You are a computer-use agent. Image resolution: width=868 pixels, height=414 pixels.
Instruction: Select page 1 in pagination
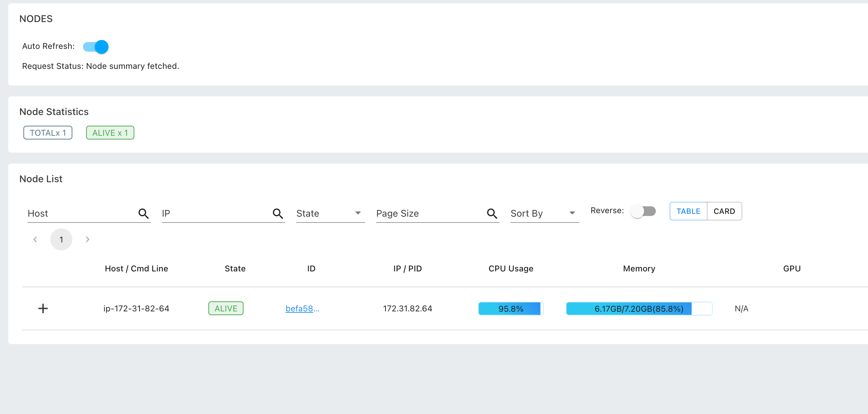coord(61,239)
